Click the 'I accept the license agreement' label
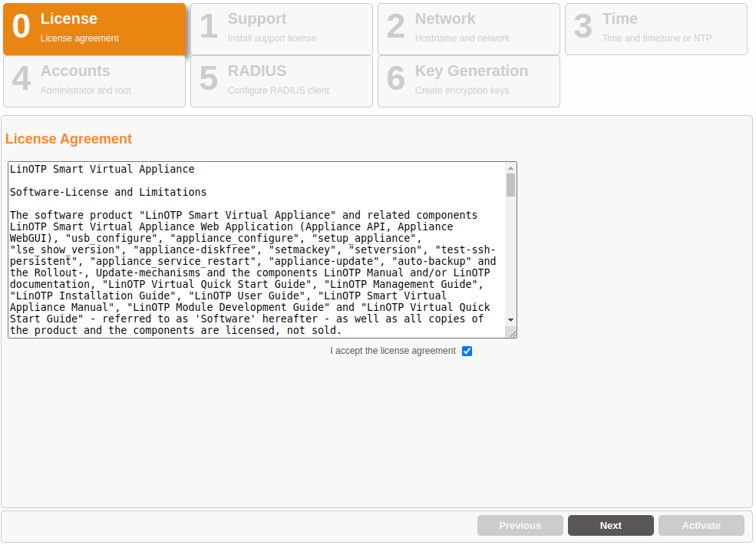Viewport: 756px width, 545px height. click(392, 351)
